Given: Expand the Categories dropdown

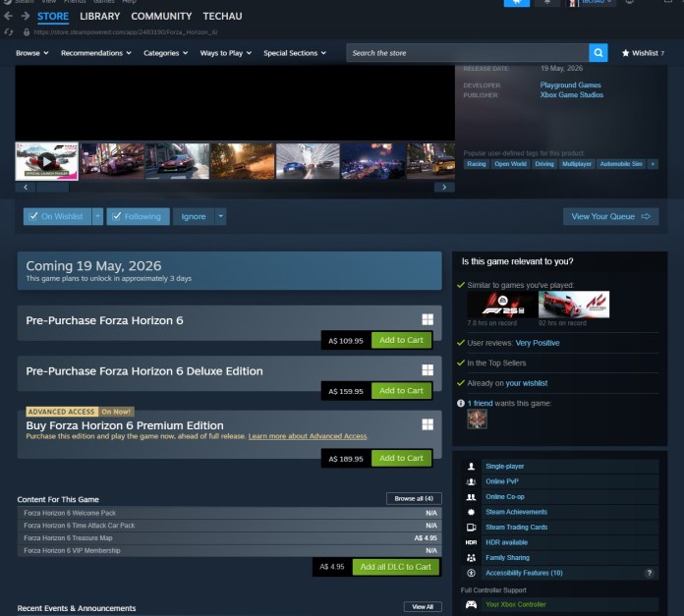Looking at the screenshot, I should pyautogui.click(x=166, y=53).
